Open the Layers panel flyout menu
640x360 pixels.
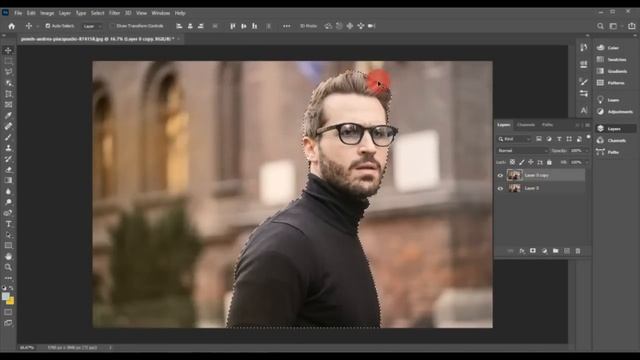pyautogui.click(x=587, y=125)
